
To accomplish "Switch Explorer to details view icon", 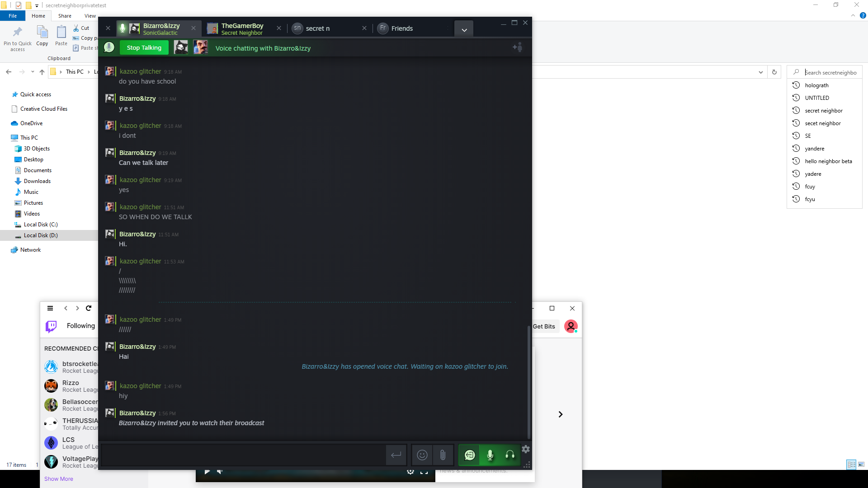I will coord(851,465).
